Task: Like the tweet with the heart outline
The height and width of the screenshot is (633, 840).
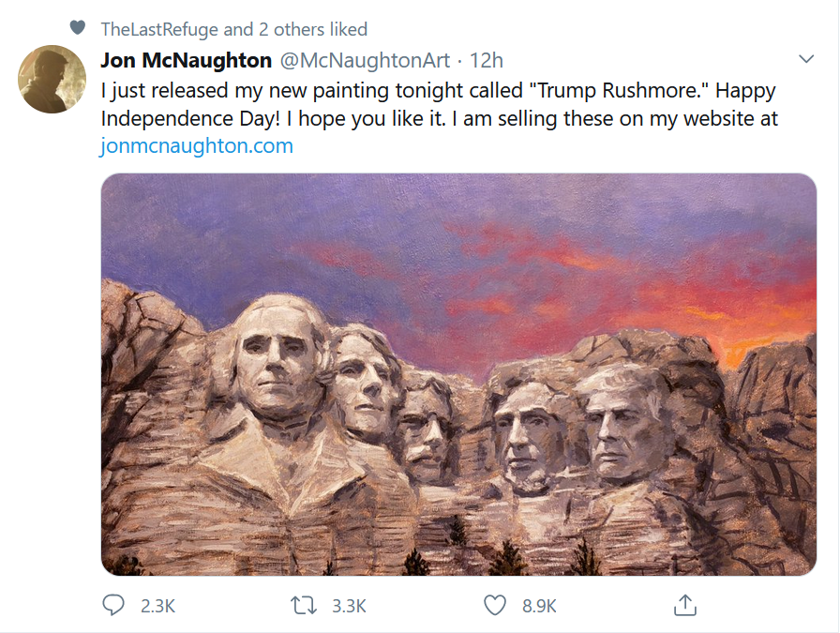Action: pyautogui.click(x=495, y=606)
